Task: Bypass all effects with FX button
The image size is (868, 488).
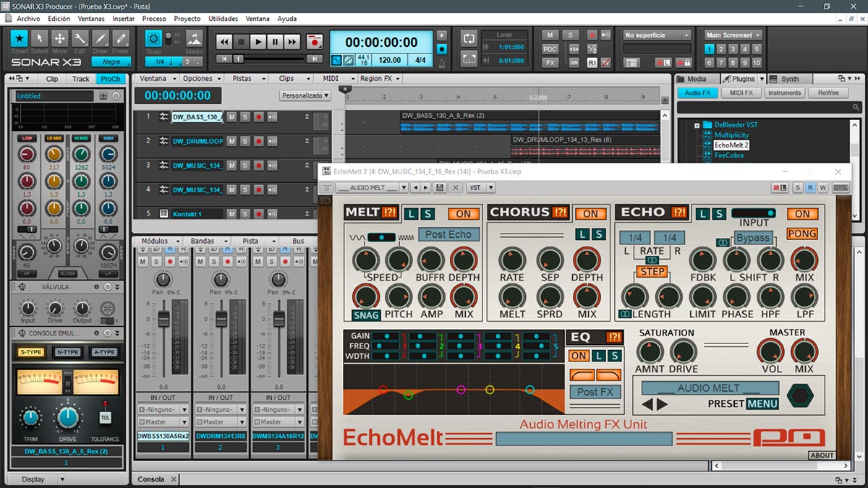Action: coord(550,63)
